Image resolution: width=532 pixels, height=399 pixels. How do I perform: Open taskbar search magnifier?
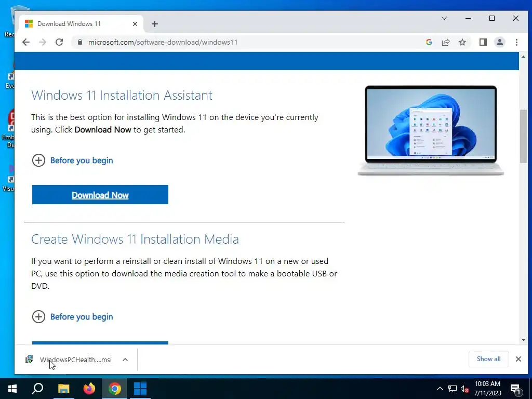(x=37, y=389)
